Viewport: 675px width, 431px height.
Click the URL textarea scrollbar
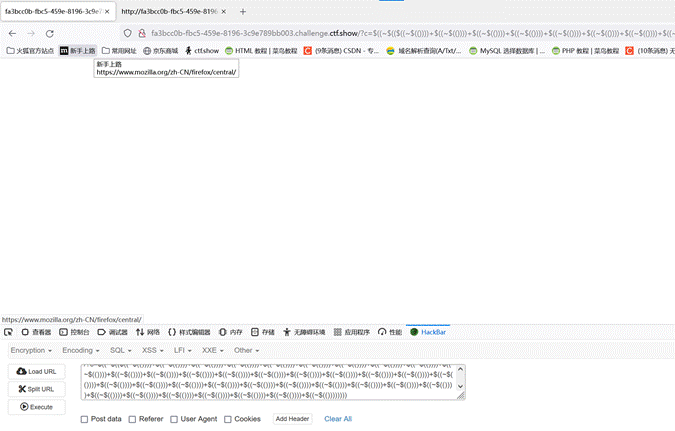460,380
